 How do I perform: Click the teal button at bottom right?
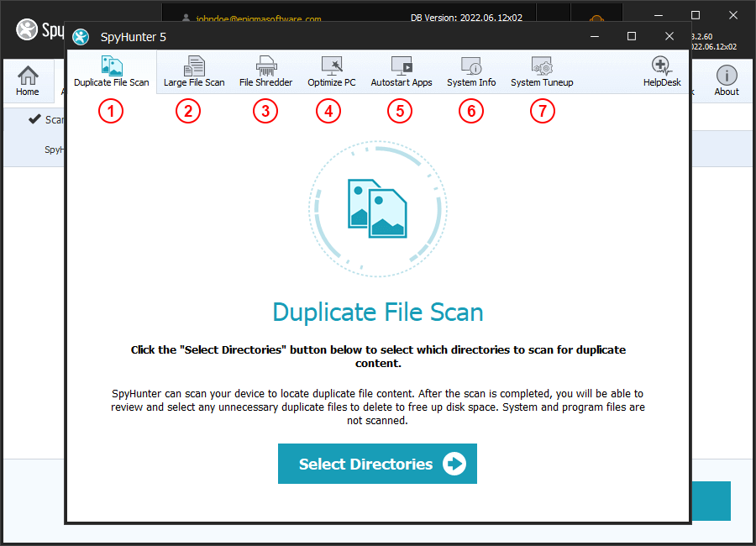click(x=710, y=501)
